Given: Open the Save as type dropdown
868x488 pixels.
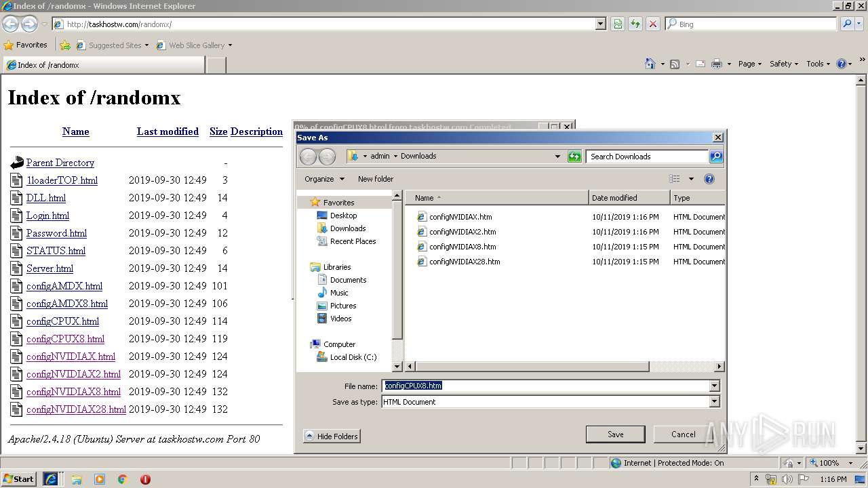Looking at the screenshot, I should coord(714,402).
